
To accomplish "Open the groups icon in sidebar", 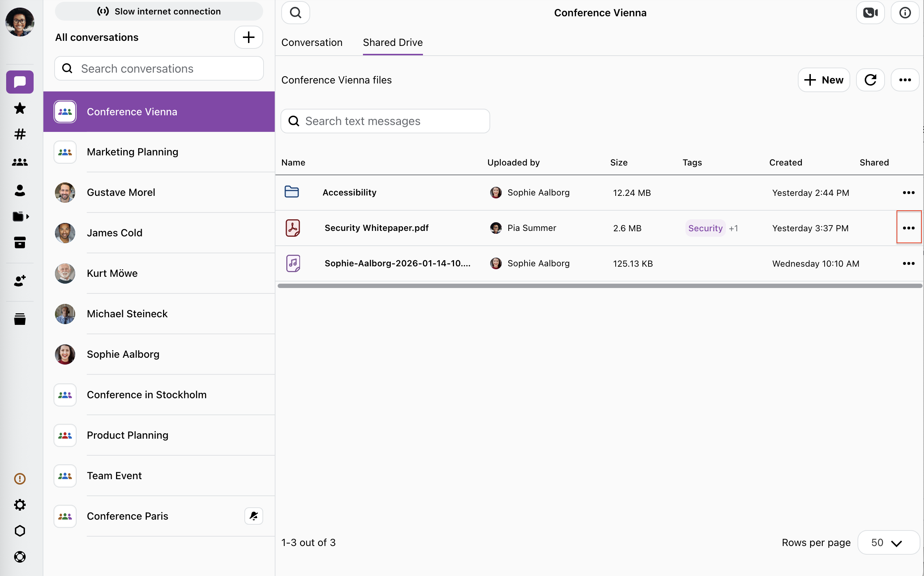I will (x=20, y=162).
